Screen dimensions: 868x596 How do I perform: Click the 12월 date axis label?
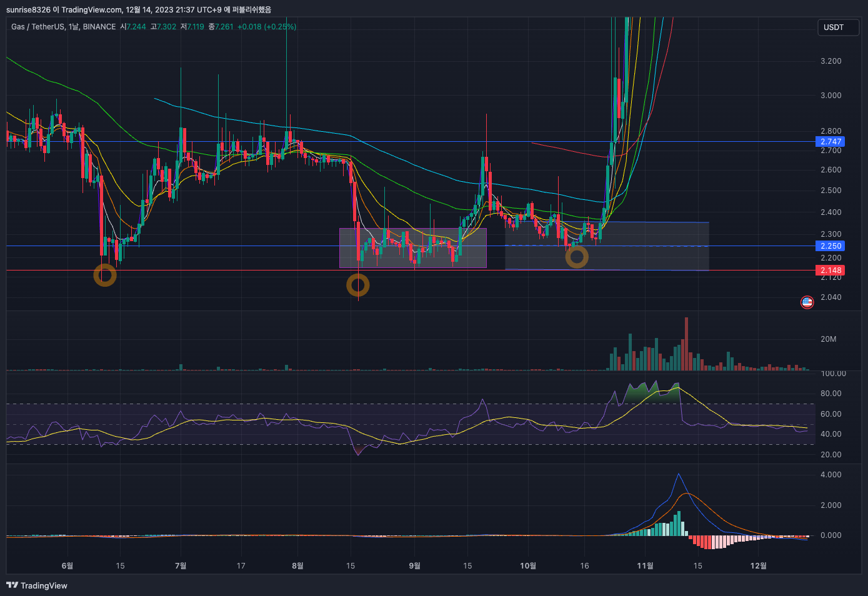758,566
